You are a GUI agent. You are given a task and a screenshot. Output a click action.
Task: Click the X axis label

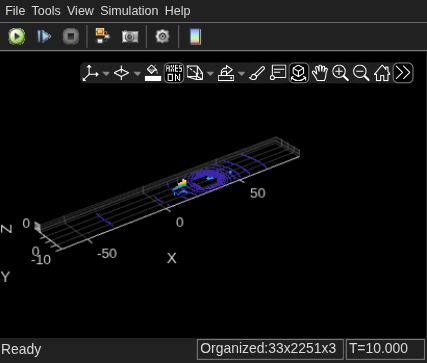172,258
